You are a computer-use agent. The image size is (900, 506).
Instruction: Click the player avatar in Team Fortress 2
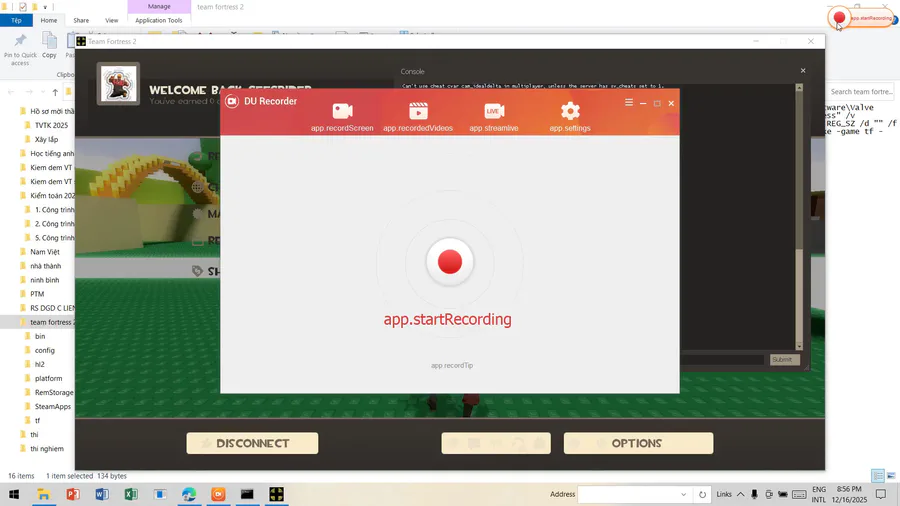point(118,84)
